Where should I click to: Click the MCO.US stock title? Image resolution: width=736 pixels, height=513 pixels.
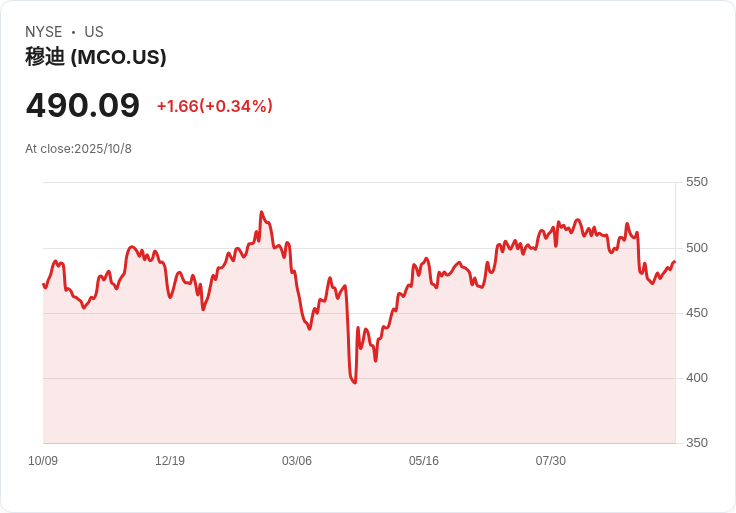point(96,57)
